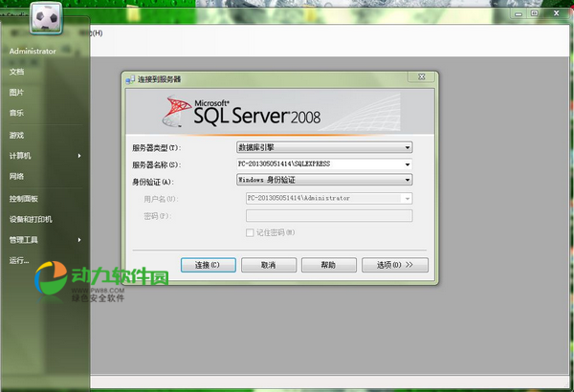The image size is (574, 392).
Task: Open the 服务器类型 dropdown showing 数据库引擎
Action: pyautogui.click(x=324, y=147)
